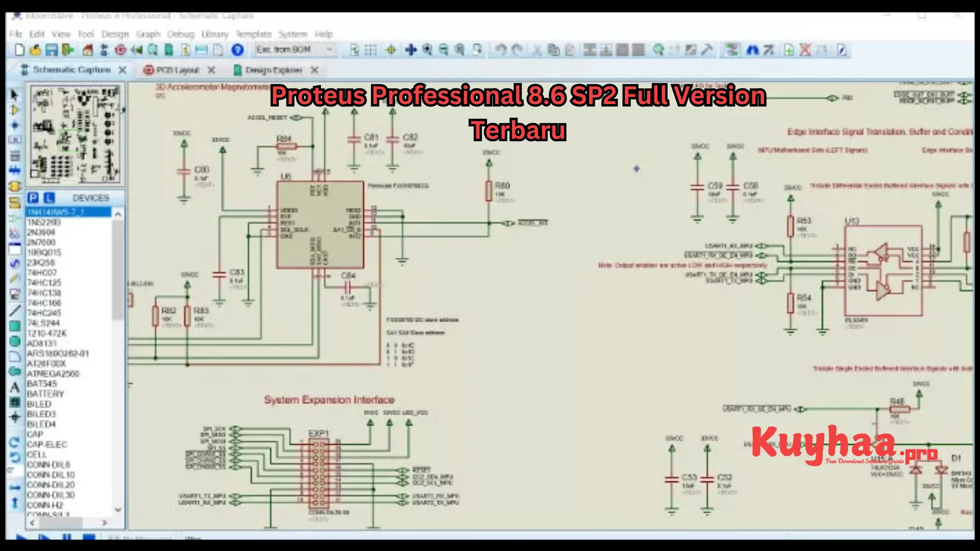Screen dimensions: 980x551
Task: Open the blue Help question mark icon
Action: point(237,50)
